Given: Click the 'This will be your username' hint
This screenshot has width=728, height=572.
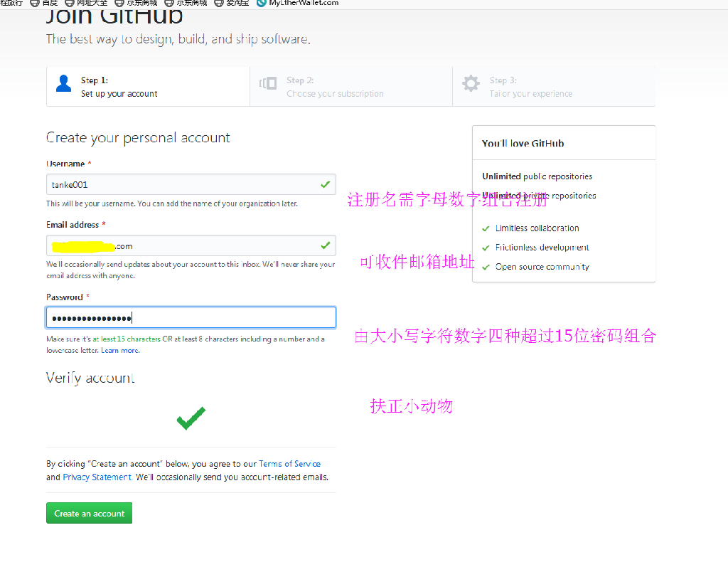Looking at the screenshot, I should tap(172, 203).
